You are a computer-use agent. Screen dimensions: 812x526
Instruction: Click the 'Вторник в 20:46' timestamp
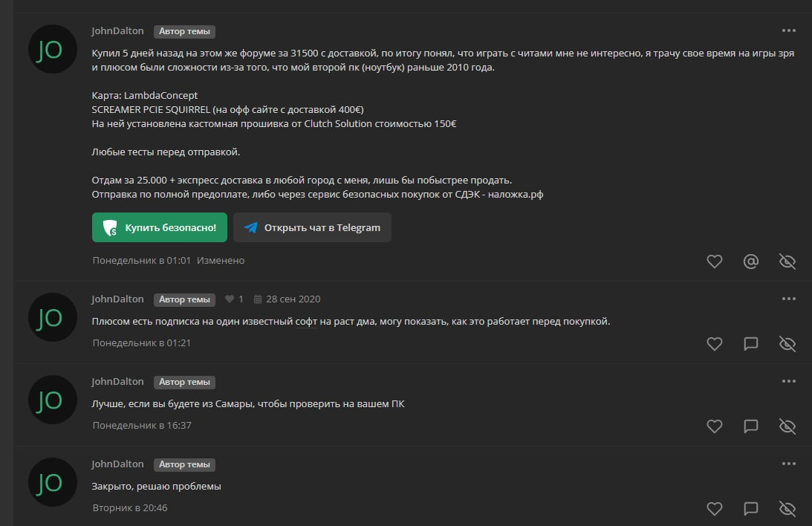(x=130, y=508)
